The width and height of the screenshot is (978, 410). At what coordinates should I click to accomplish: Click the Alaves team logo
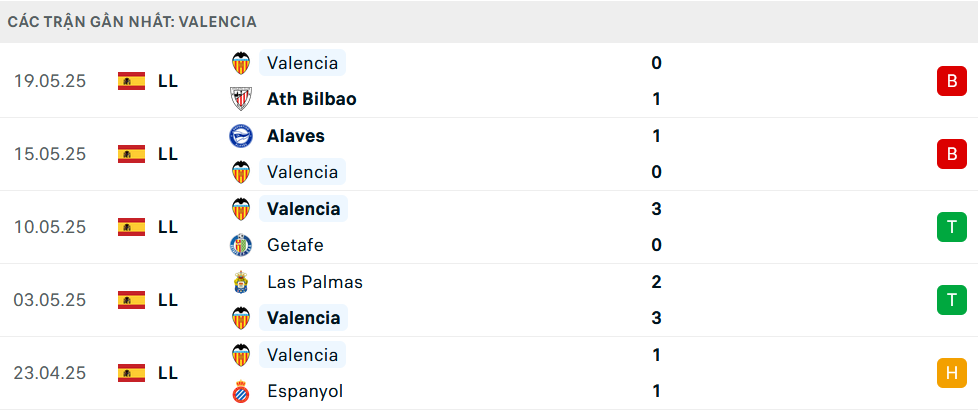(x=241, y=136)
